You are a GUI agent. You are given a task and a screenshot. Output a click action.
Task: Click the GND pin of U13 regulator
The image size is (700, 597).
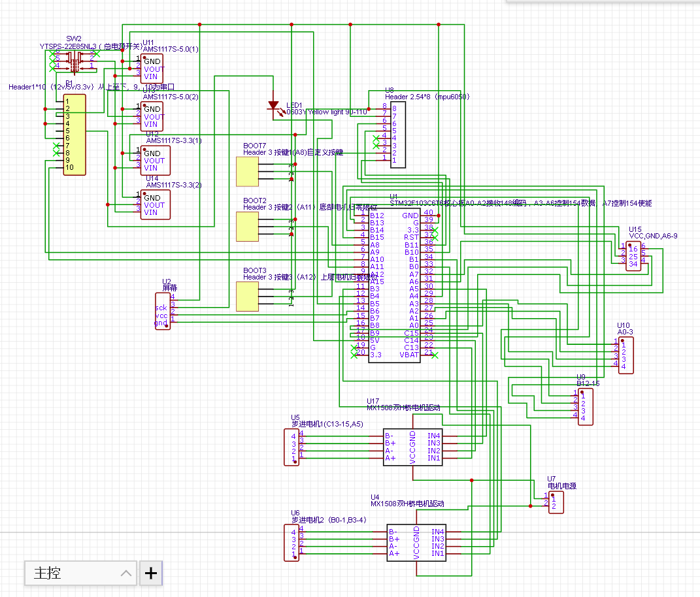click(x=152, y=109)
